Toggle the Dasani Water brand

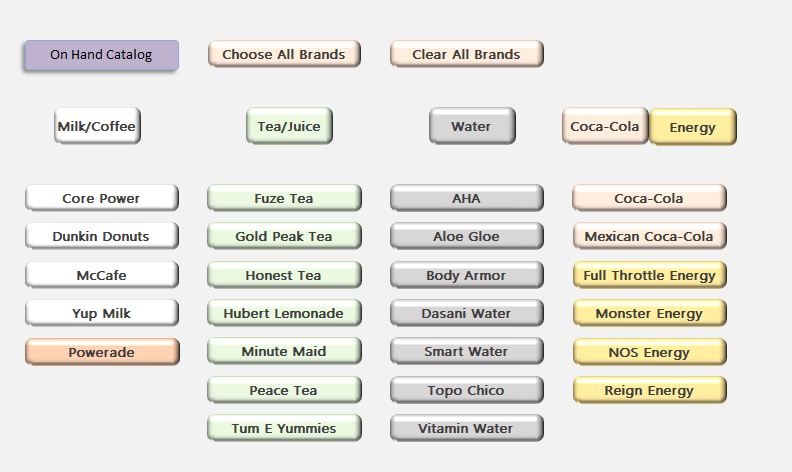click(467, 313)
